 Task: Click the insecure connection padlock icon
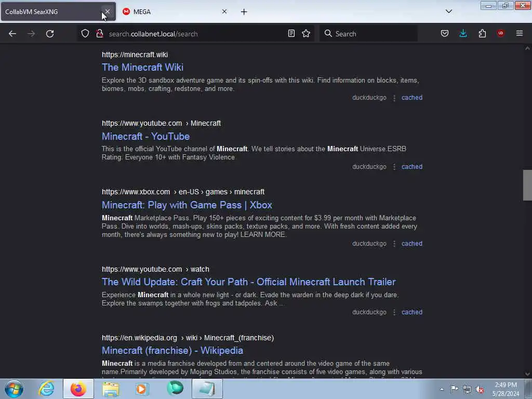point(99,34)
